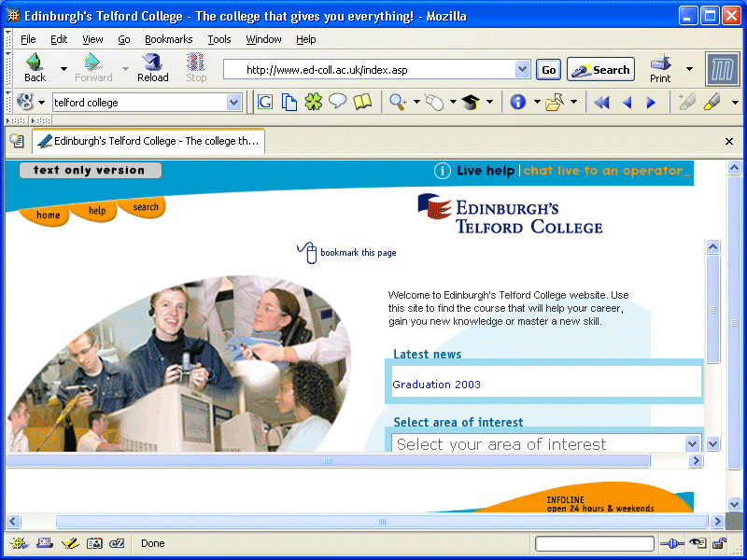Click the Go button

tap(548, 70)
